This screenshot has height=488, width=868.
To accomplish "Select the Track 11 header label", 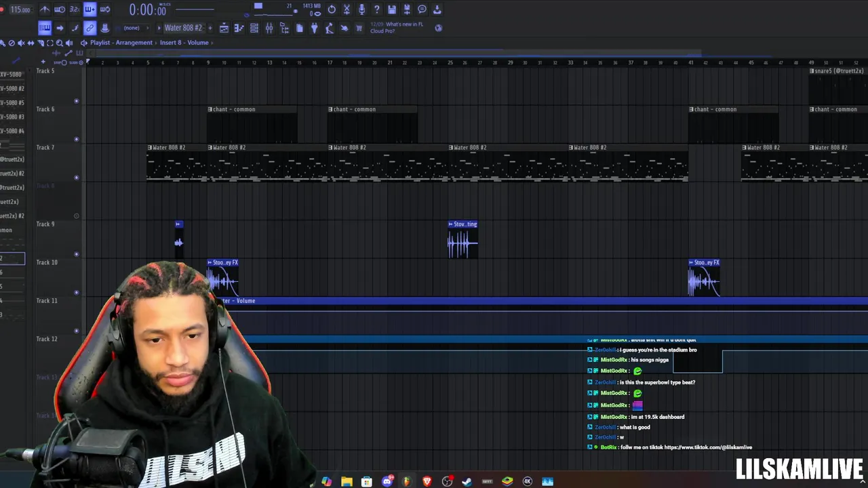I will coord(47,301).
